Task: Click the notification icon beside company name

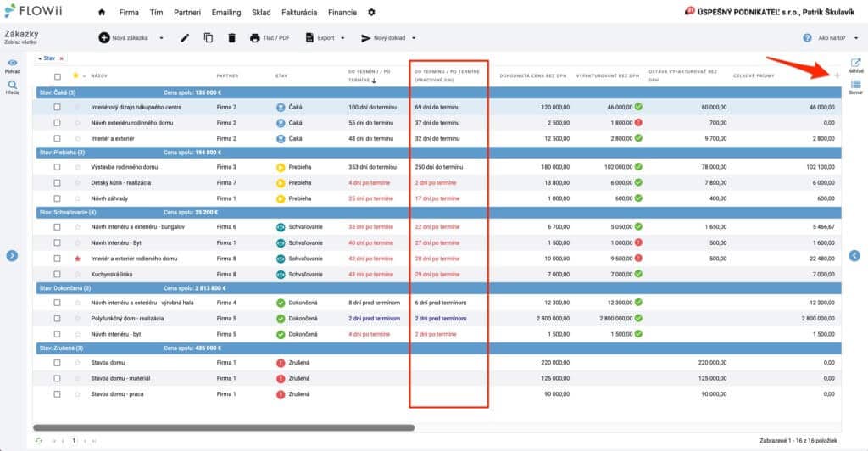Action: [x=689, y=11]
